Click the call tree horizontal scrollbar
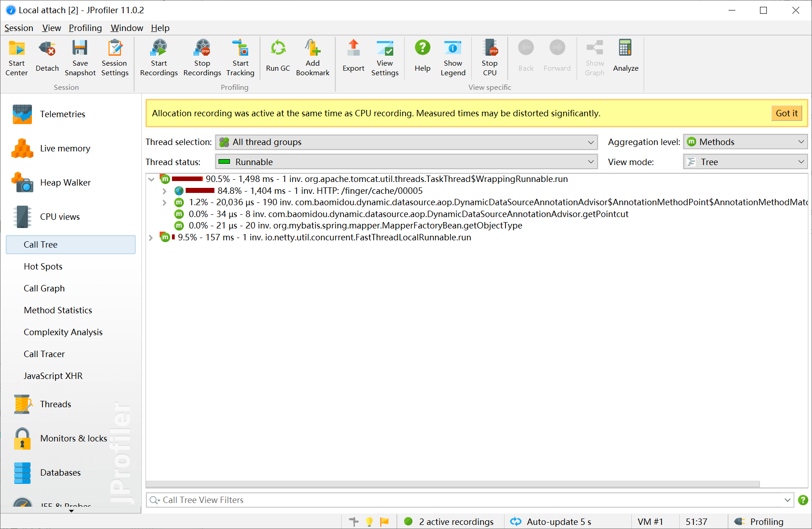 click(453, 484)
